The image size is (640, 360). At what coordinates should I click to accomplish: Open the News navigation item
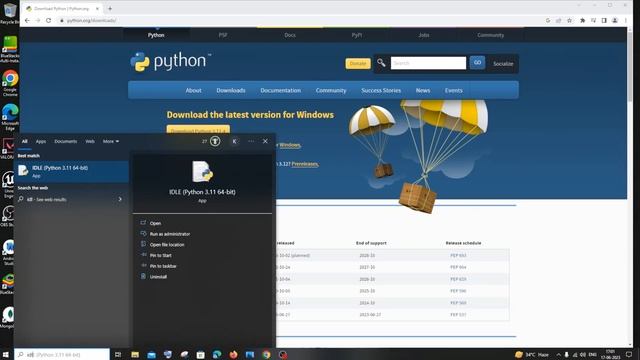423,90
